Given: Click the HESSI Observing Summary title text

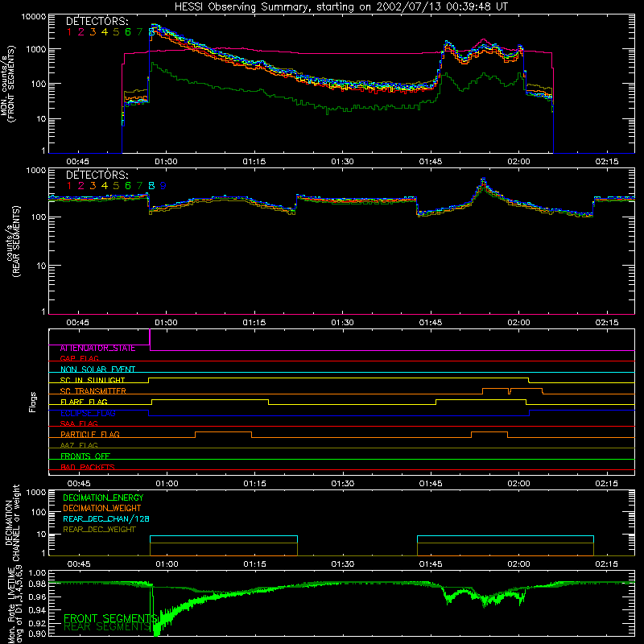Looking at the screenshot, I should click(x=341, y=6).
